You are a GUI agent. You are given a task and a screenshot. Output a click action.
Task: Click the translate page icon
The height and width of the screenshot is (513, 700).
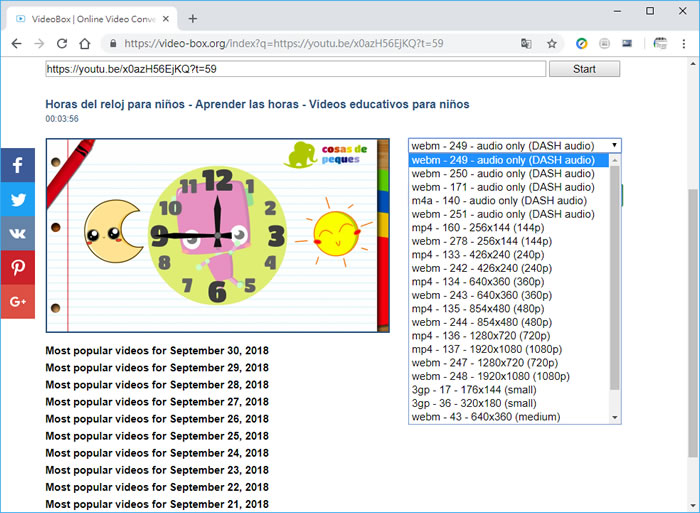tap(526, 44)
